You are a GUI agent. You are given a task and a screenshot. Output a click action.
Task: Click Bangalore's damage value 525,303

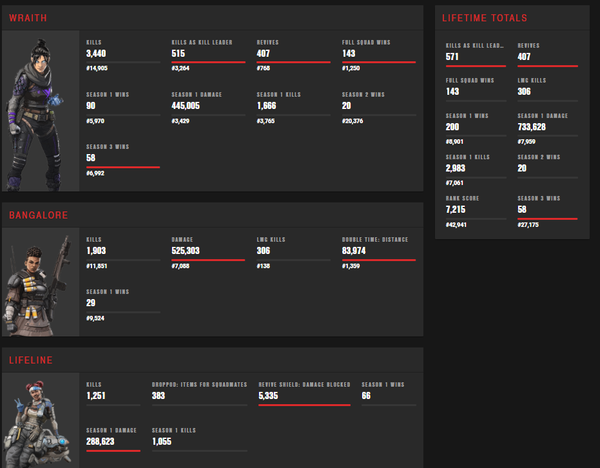[x=186, y=251]
